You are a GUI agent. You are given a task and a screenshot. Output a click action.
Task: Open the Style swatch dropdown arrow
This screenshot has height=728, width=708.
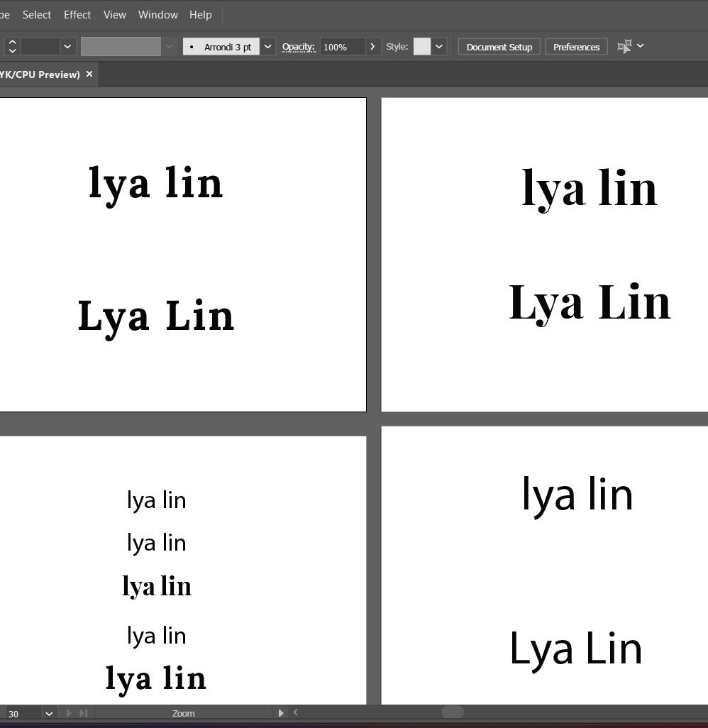click(439, 47)
